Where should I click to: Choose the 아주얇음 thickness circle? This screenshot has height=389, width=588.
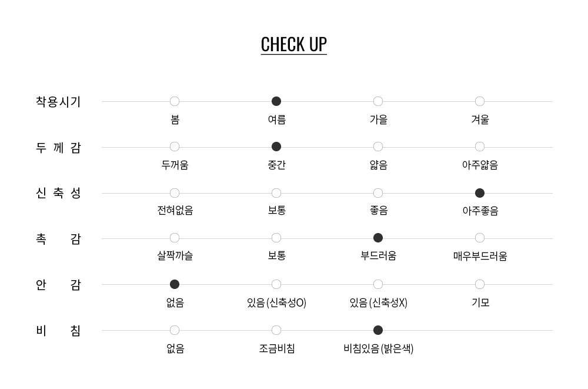[480, 147]
